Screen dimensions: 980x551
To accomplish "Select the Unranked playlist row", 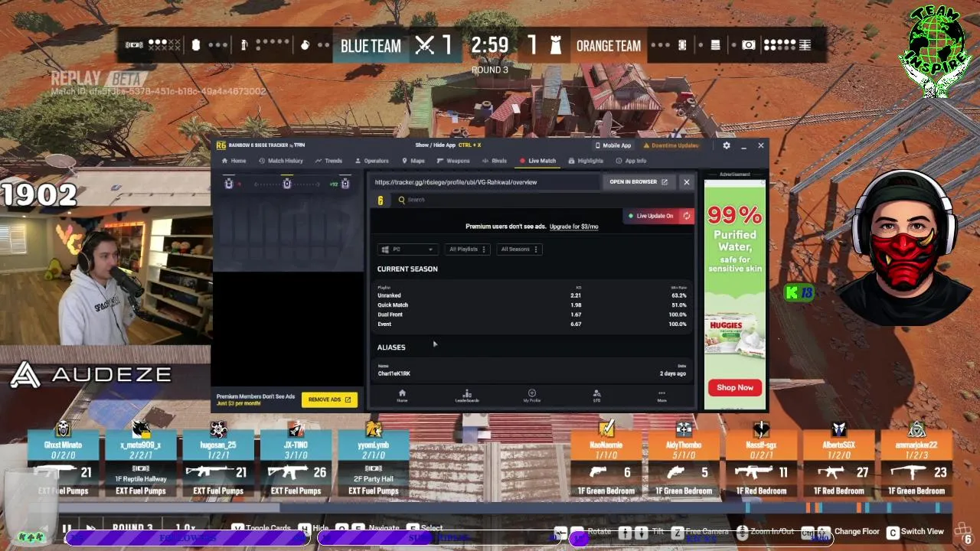I will pyautogui.click(x=532, y=295).
